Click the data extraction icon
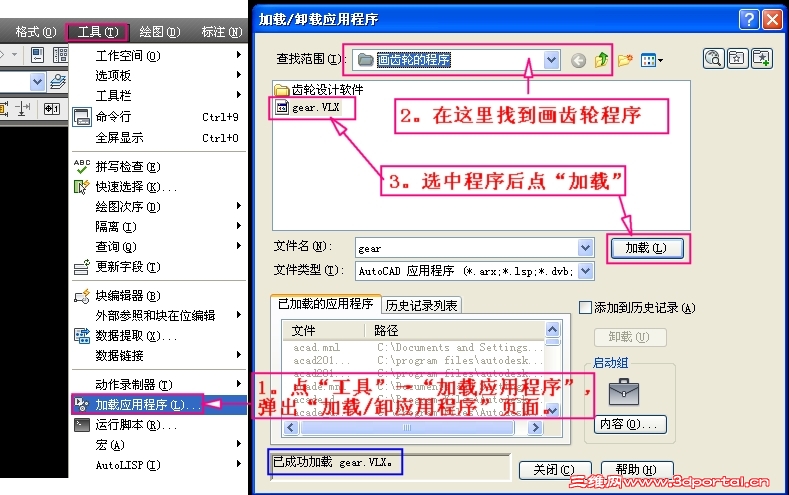This screenshot has width=789, height=495. (82, 336)
